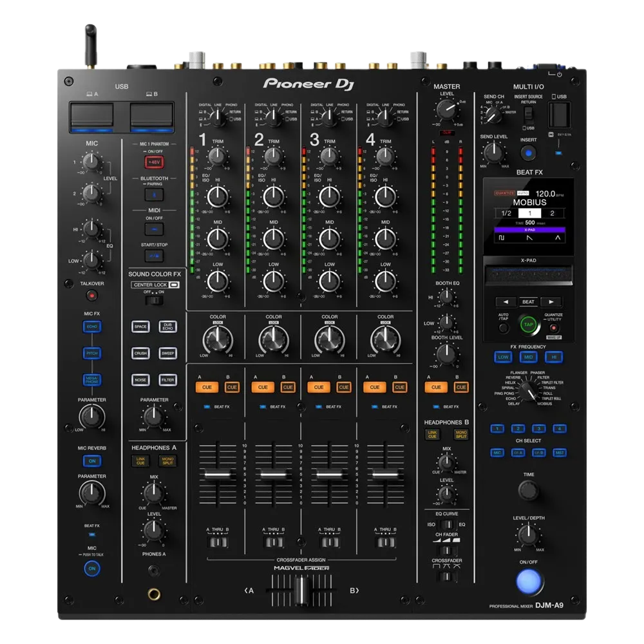
Task: Click the beat left arrow button
Action: pyautogui.click(x=506, y=301)
